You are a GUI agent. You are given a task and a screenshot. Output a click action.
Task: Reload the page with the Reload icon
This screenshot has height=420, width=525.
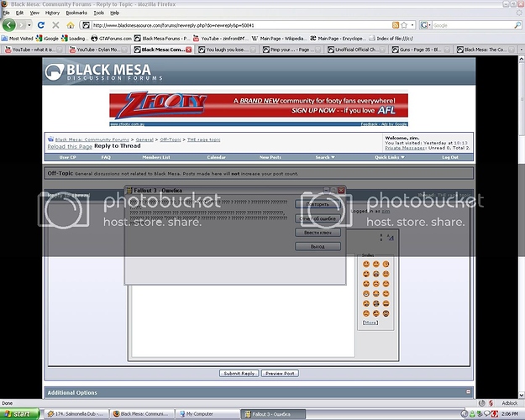tap(41, 25)
